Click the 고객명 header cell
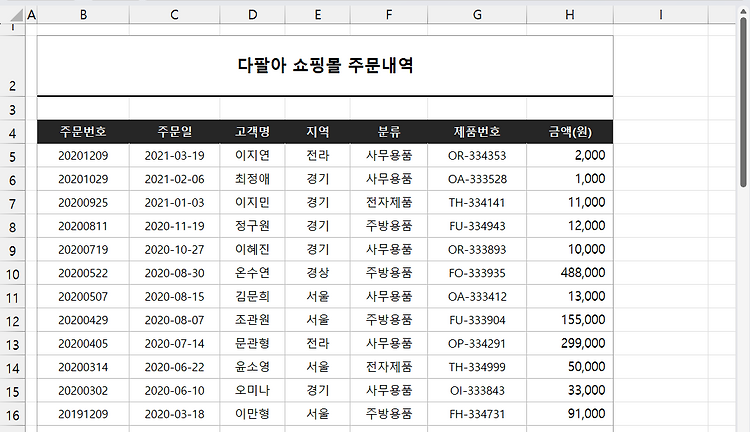Screen dimensions: 750x432 pos(253,132)
